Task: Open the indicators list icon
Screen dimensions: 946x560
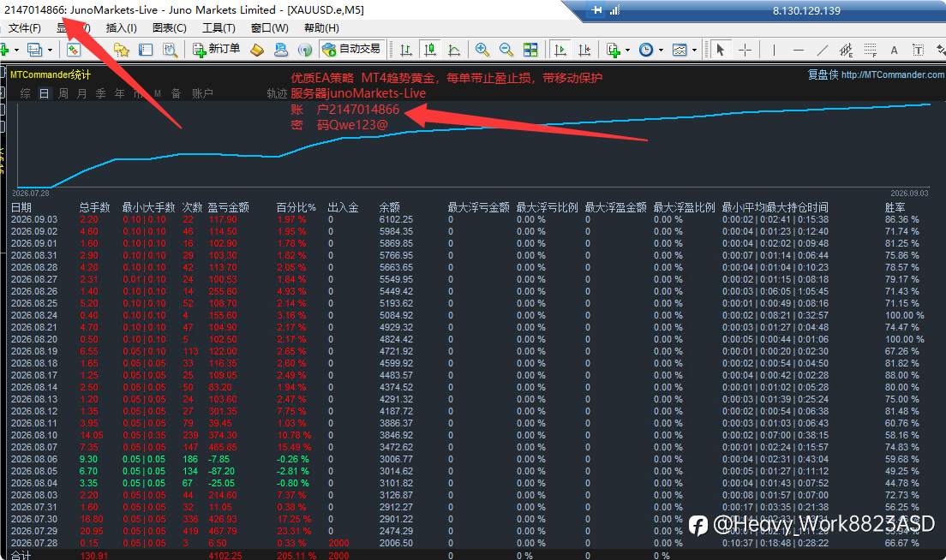Action: 613,50
